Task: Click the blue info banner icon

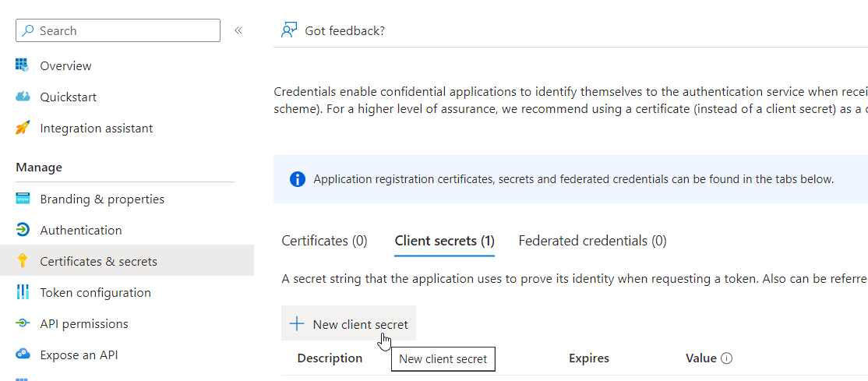Action: [x=298, y=179]
